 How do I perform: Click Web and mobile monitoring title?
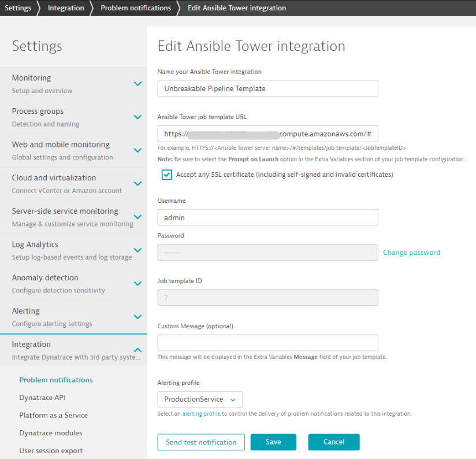(61, 145)
